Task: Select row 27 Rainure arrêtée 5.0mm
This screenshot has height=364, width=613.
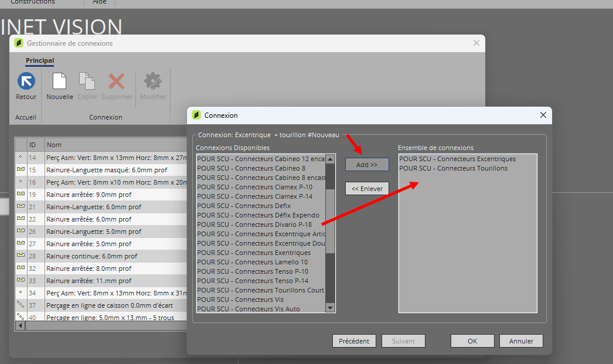Action: click(101, 244)
